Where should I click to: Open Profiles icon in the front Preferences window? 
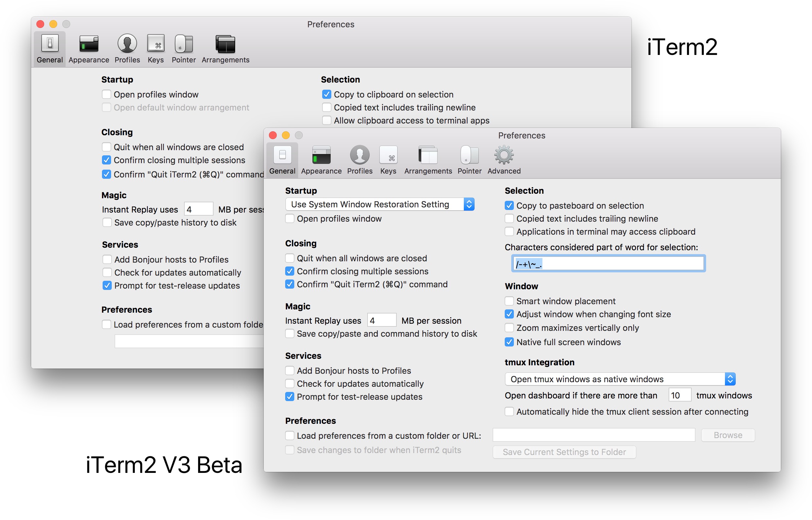[x=360, y=155]
